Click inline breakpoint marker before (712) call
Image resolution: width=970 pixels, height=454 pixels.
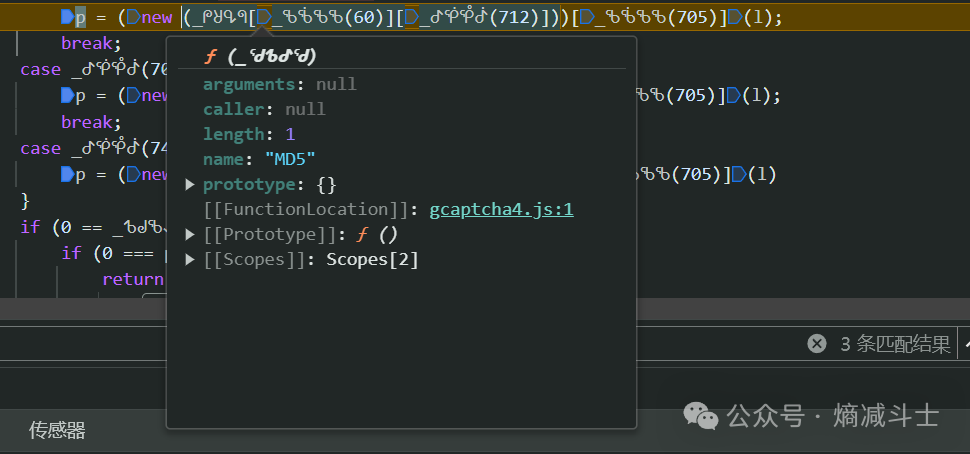[410, 17]
